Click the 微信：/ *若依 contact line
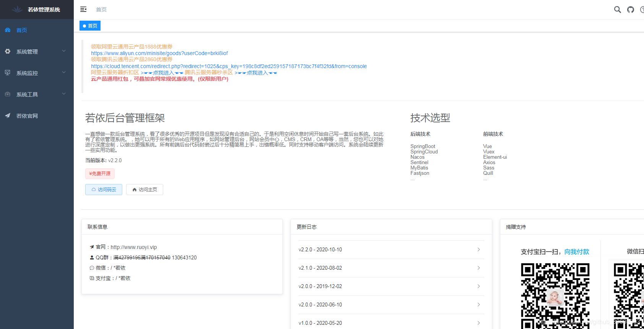This screenshot has height=329, width=644. (x=107, y=268)
